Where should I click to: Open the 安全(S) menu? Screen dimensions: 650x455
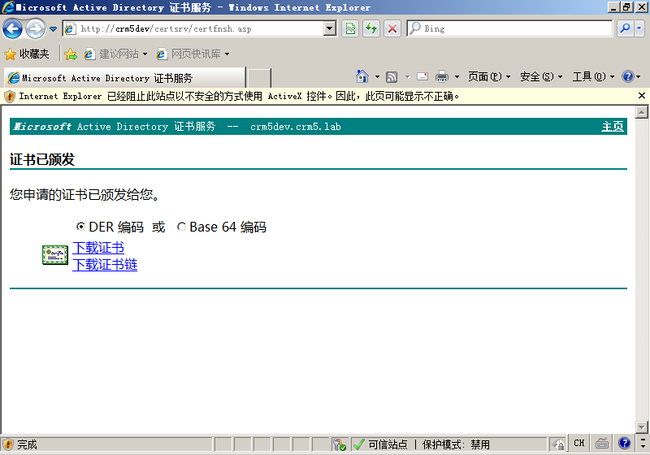point(541,77)
